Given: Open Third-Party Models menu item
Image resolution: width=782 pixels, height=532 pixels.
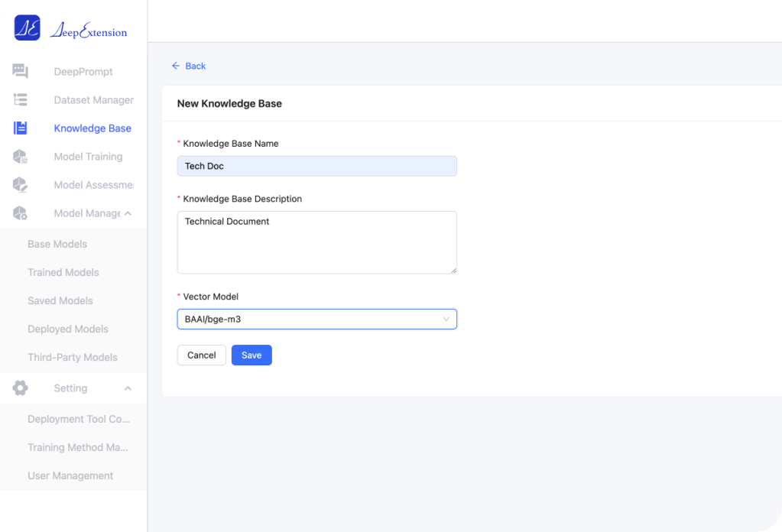Looking at the screenshot, I should pos(73,358).
